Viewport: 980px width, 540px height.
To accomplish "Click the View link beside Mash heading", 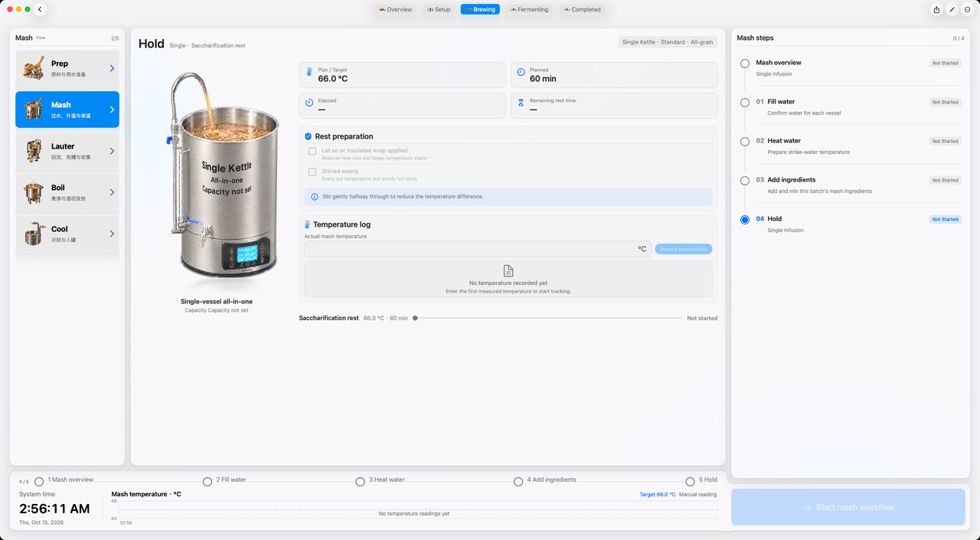I will pos(41,38).
